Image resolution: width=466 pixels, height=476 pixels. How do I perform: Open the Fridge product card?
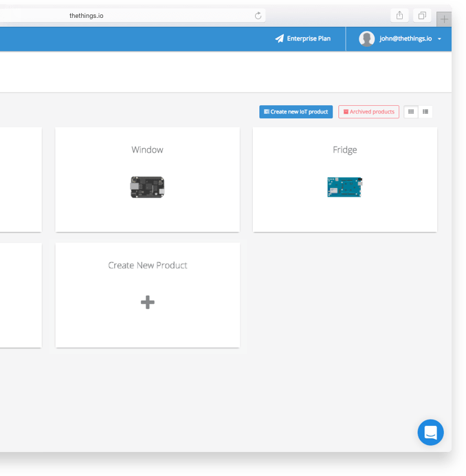(x=345, y=180)
